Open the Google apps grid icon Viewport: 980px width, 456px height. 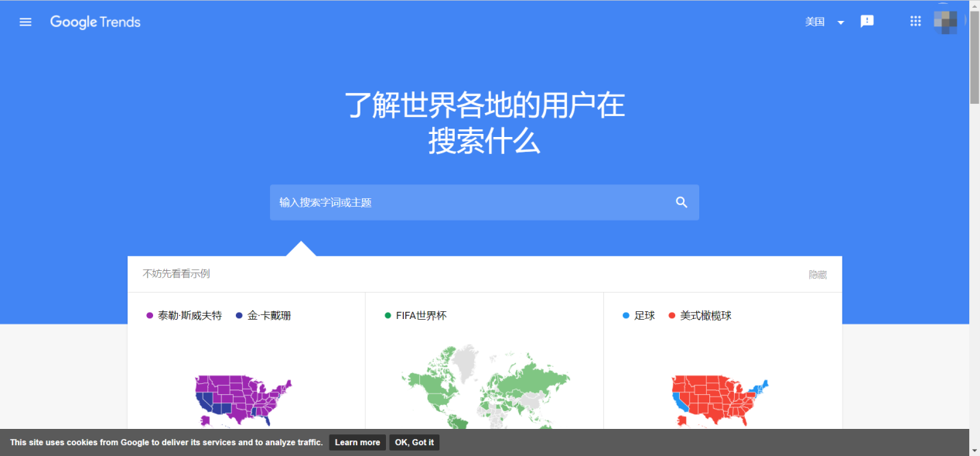[915, 21]
